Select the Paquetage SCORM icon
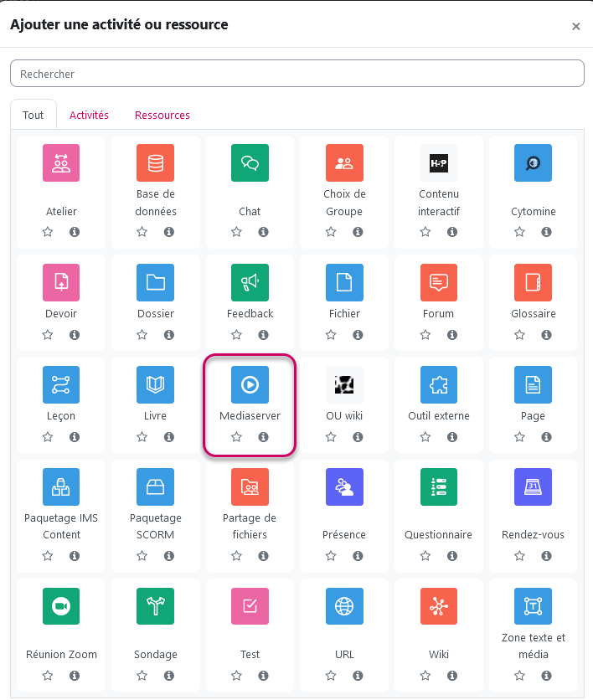Viewport: 593px width, 700px height. [x=155, y=486]
